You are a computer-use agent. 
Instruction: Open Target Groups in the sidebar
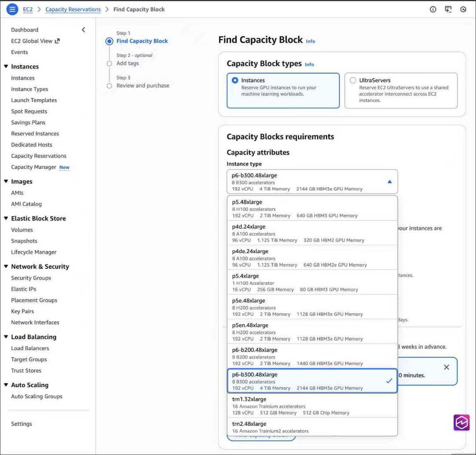click(x=29, y=359)
